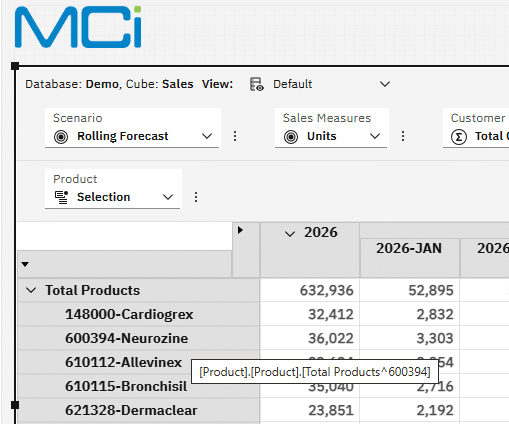This screenshot has width=509, height=424.
Task: Open the Default view dropdown
Action: pyautogui.click(x=385, y=84)
